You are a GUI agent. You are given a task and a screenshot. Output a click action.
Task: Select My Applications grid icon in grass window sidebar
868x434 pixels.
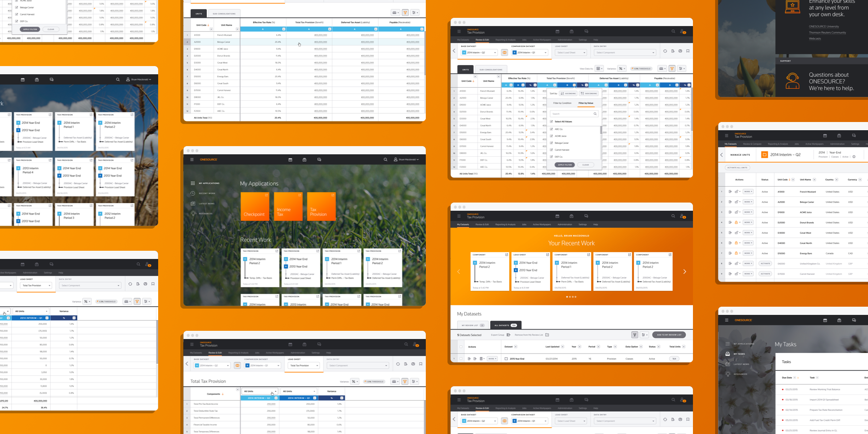coord(192,183)
